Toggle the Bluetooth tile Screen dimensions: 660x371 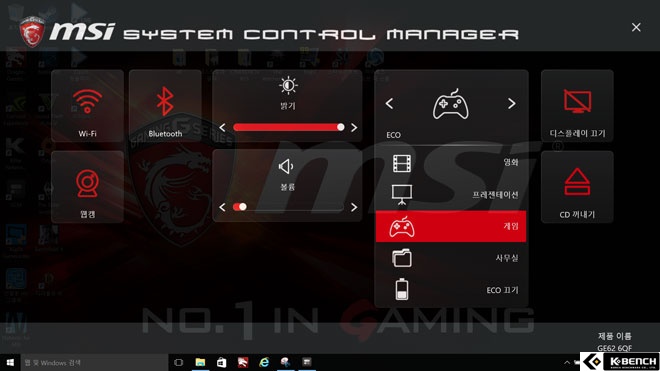[x=165, y=106]
